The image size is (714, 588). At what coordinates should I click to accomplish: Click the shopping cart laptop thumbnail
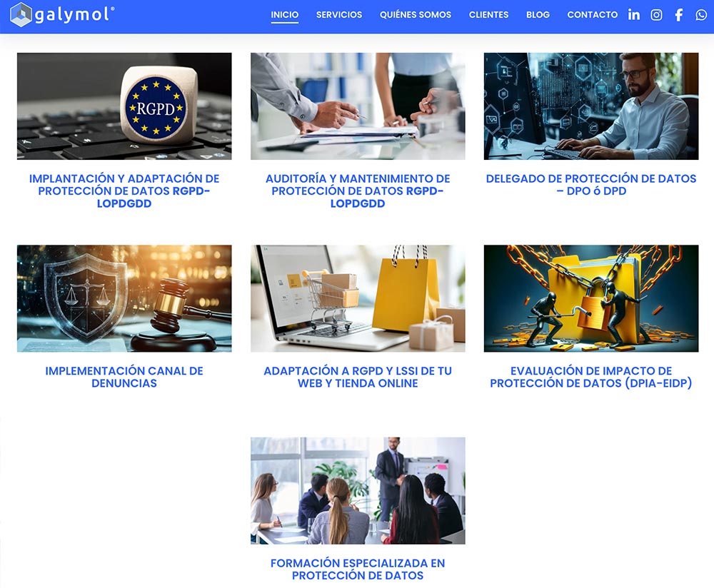point(358,298)
